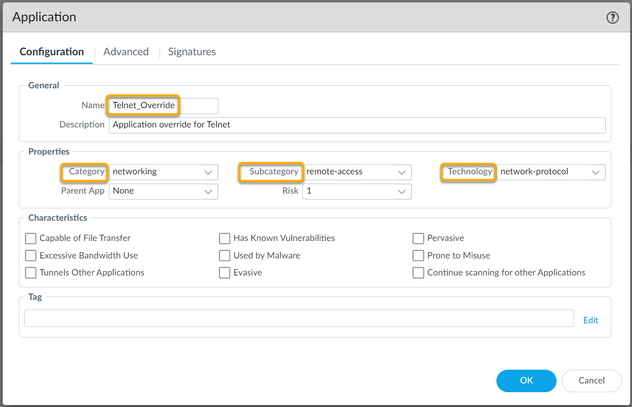Click the Description text field
The image size is (632, 407).
tap(356, 125)
